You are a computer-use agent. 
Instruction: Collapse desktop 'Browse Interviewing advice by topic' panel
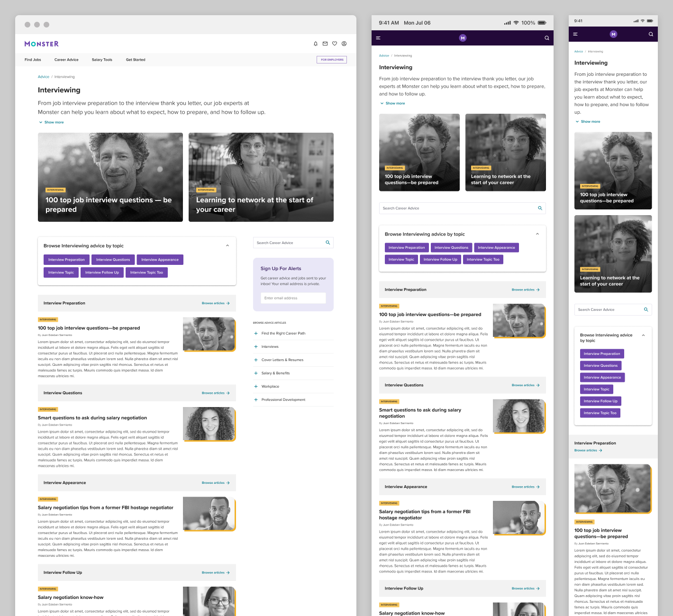227,245
